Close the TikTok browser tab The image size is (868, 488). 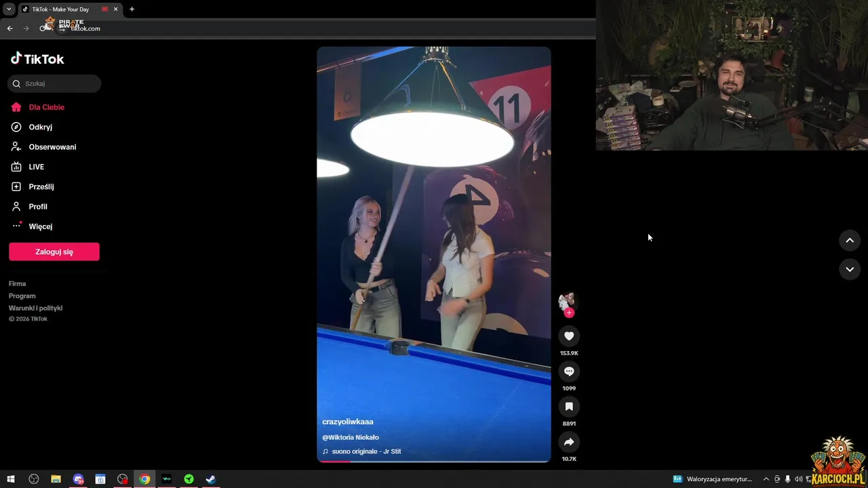pos(115,9)
